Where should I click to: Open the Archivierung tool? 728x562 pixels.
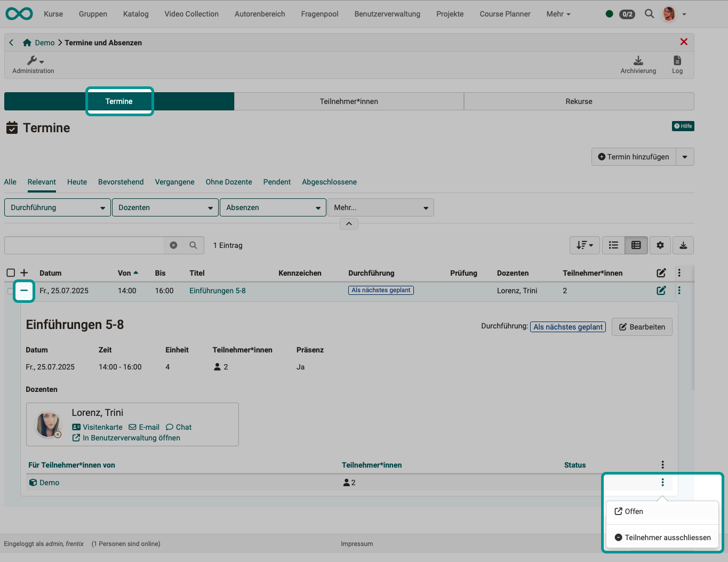click(638, 63)
